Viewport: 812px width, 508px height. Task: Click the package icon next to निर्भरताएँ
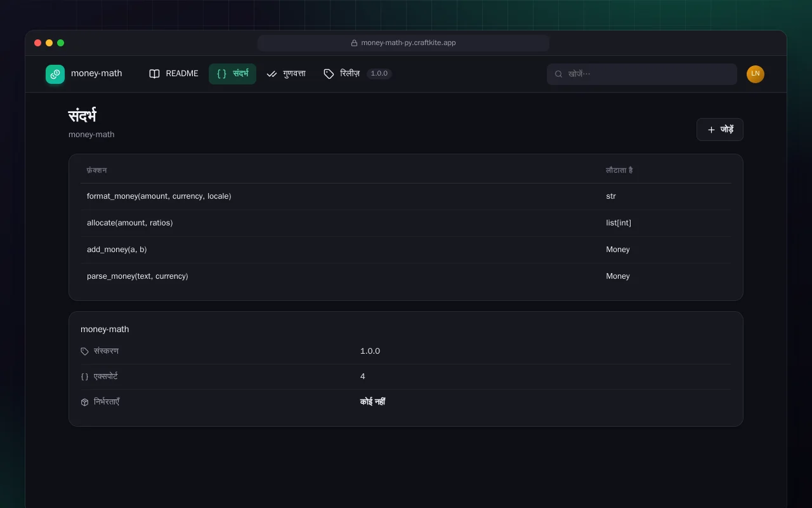coord(85,402)
